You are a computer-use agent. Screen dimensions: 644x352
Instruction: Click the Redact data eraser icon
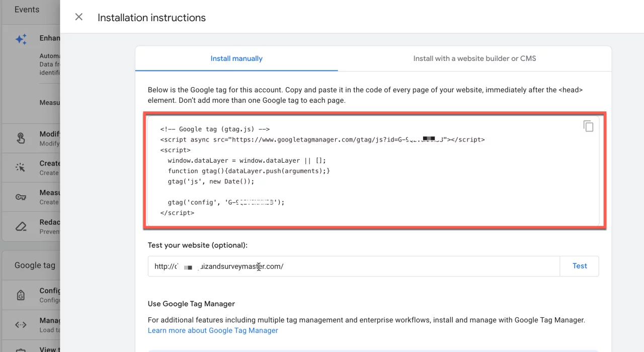coord(21,227)
